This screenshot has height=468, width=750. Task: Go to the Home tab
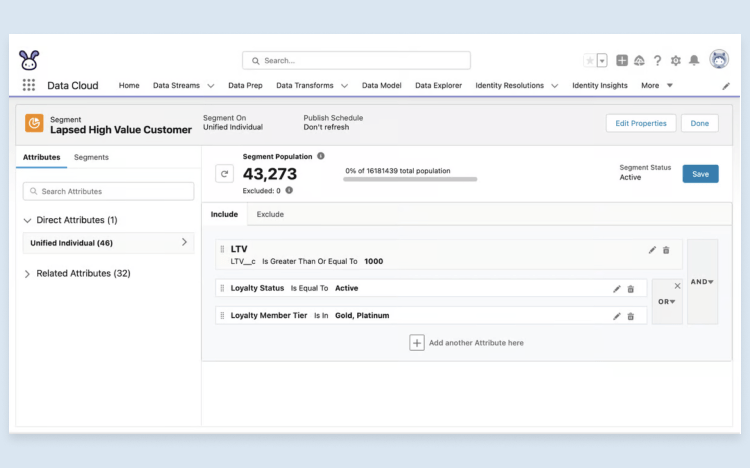coord(129,85)
